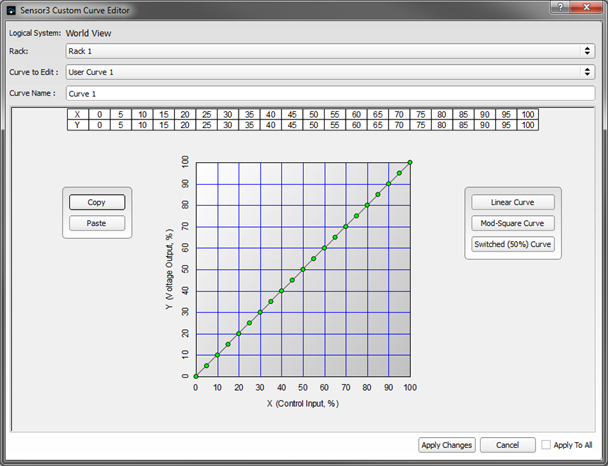The width and height of the screenshot is (608, 466).
Task: Cancel the curve editor dialog
Action: [507, 445]
